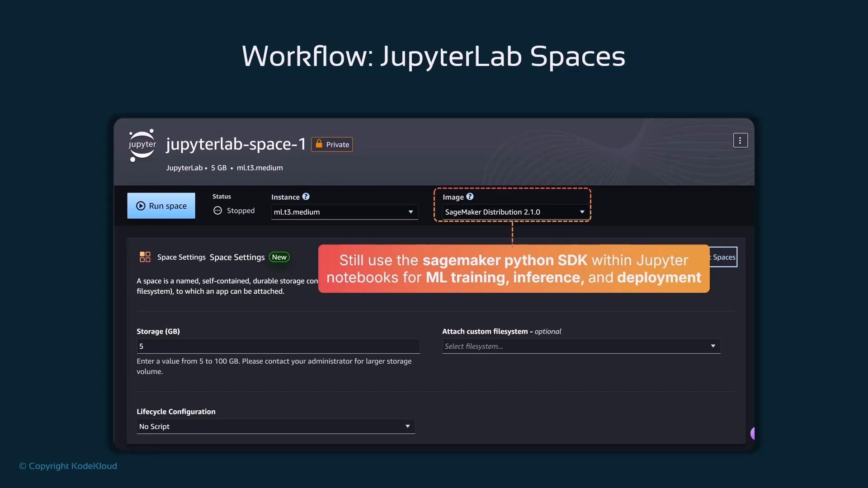Click the "JupyterLab" subtitle text
868x488 pixels.
[184, 168]
